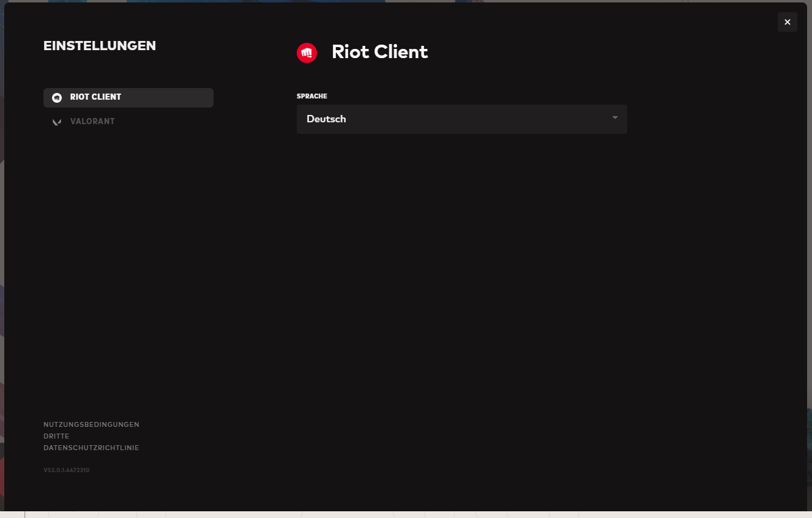The image size is (812, 518).
Task: Open the Sprache language dropdown
Action: (462, 119)
